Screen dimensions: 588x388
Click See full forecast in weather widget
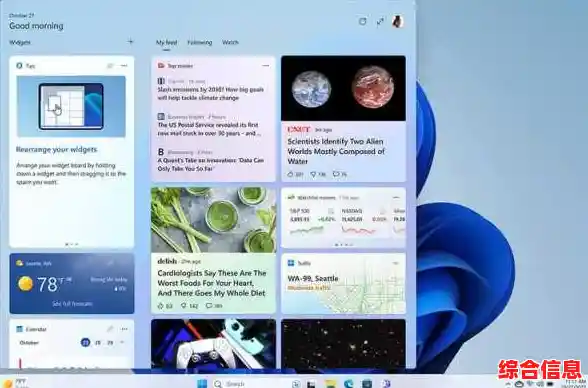pyautogui.click(x=72, y=304)
